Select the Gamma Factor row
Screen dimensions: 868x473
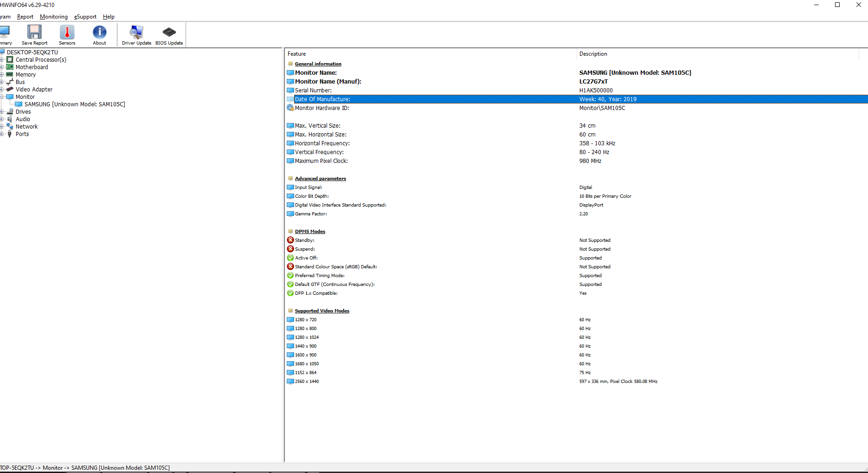(576, 214)
